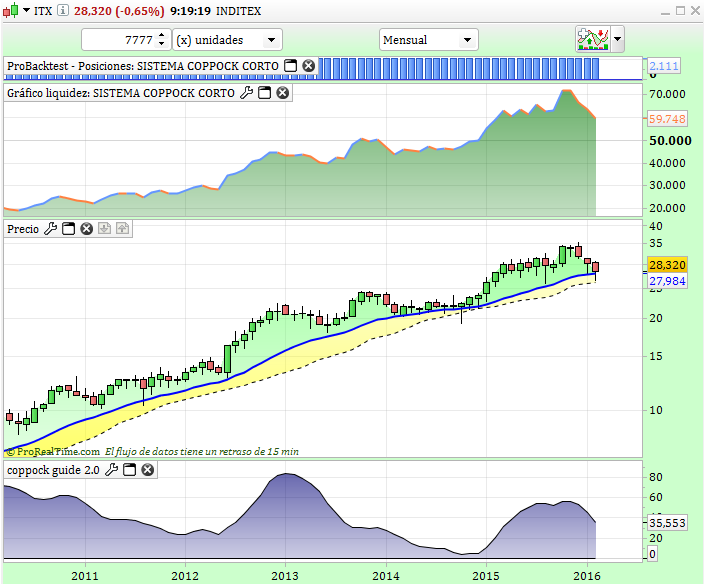Maximize the ProBacktest Posiciones panel
This screenshot has height=584, width=704.
(291, 66)
